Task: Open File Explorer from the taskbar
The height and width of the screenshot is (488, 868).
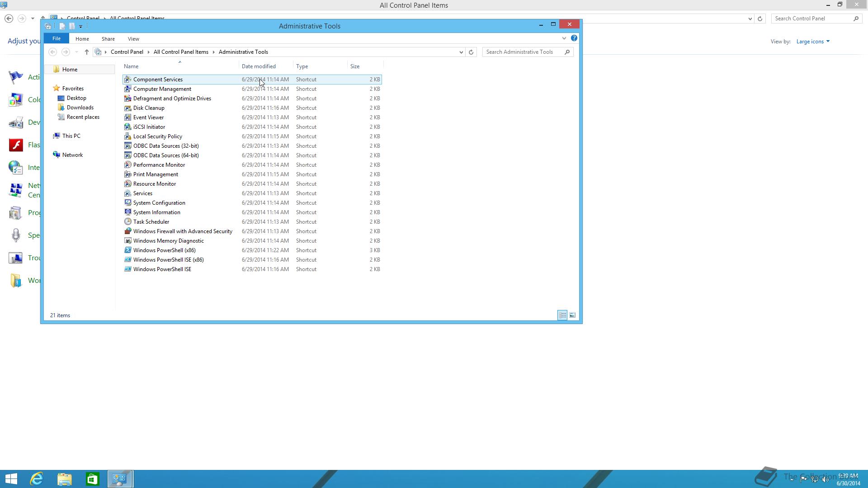Action: coord(65,479)
